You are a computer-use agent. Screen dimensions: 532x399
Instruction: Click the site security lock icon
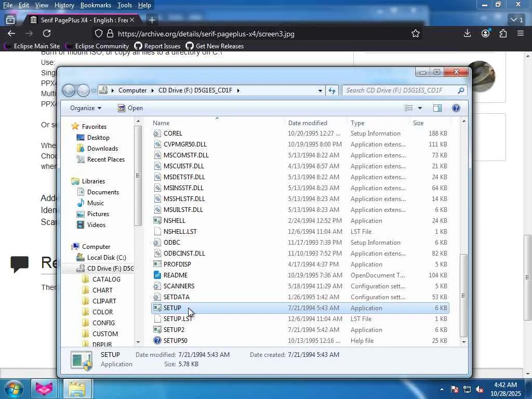pyautogui.click(x=110, y=34)
